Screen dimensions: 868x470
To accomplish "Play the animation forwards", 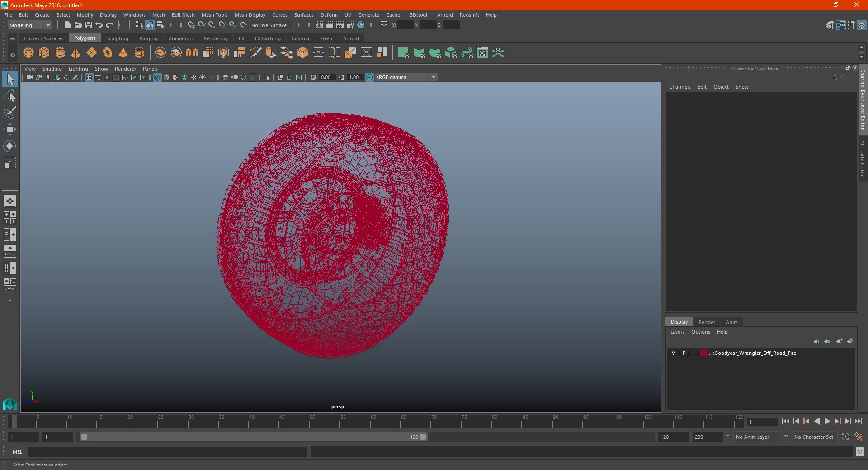I will pos(827,421).
